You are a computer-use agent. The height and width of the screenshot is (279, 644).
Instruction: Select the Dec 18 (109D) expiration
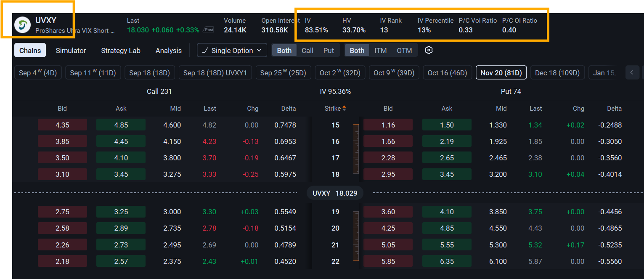pos(557,73)
